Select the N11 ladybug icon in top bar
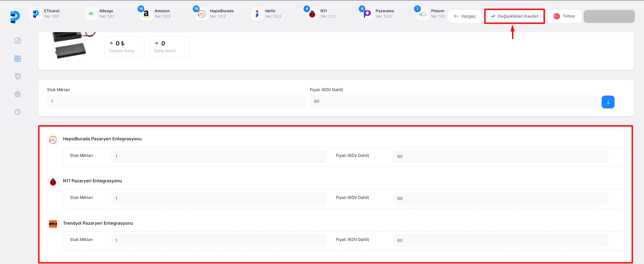 (x=312, y=14)
